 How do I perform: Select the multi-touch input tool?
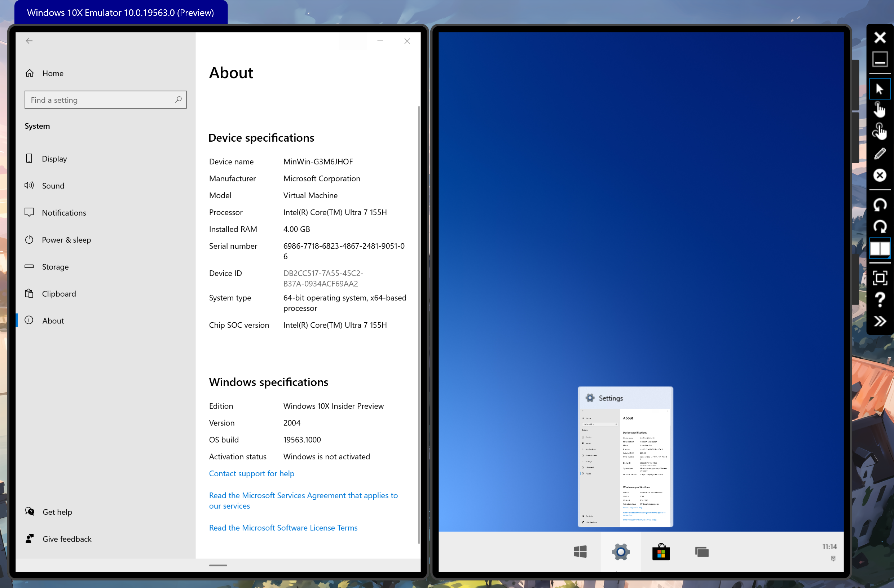[x=879, y=132]
